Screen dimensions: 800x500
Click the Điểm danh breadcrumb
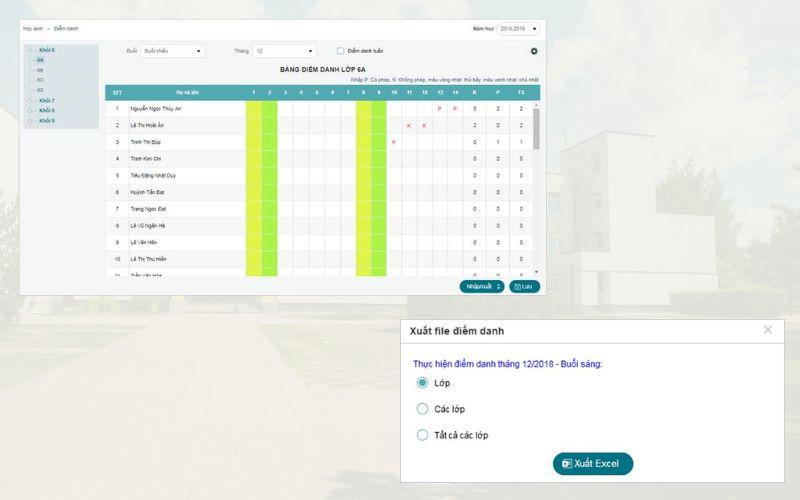coord(66,29)
